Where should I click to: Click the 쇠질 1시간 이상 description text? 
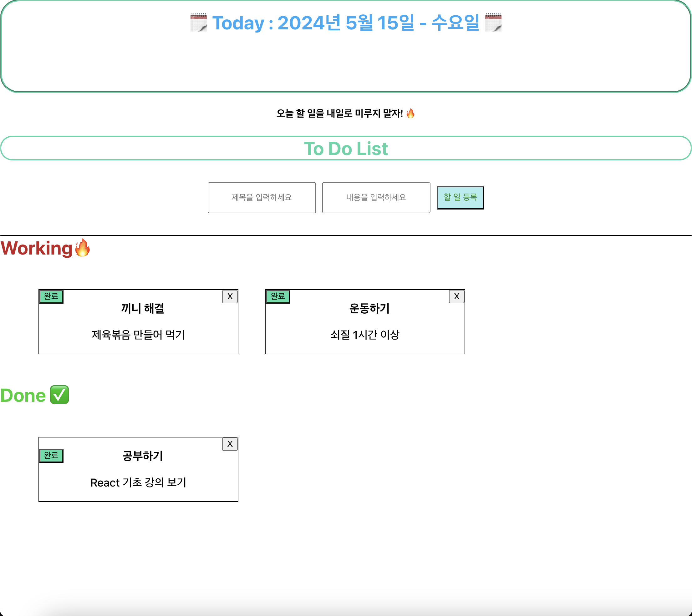click(365, 335)
